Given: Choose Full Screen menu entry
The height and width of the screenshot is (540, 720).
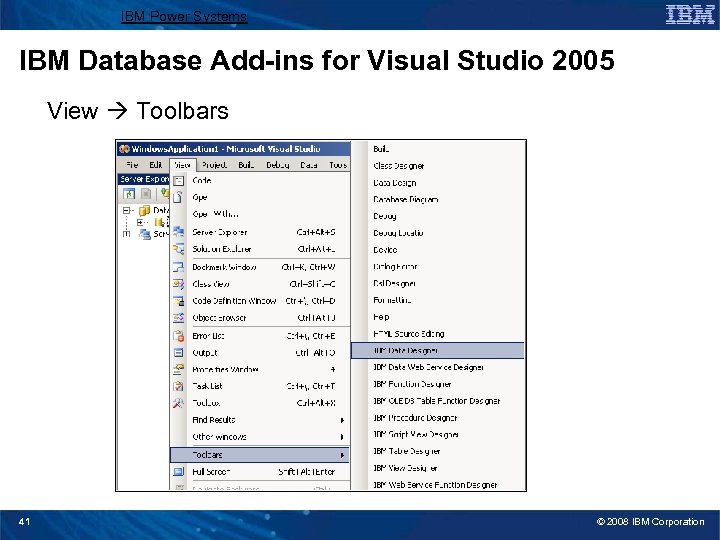Looking at the screenshot, I should pyautogui.click(x=260, y=472).
